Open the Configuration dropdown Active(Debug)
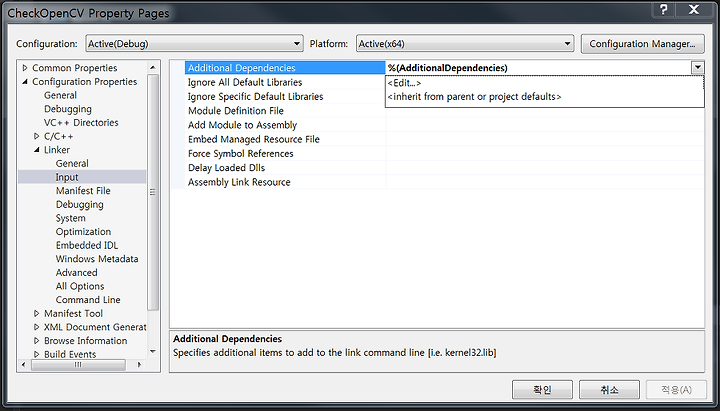Viewport: 720px width, 411px height. tap(194, 44)
